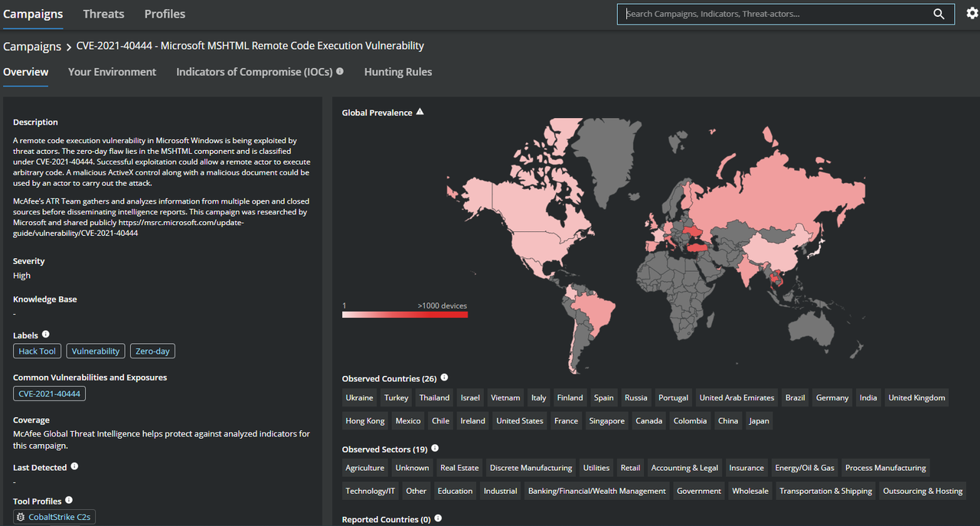Open Indicators of Compromise (IOCs) tab

pyautogui.click(x=254, y=72)
